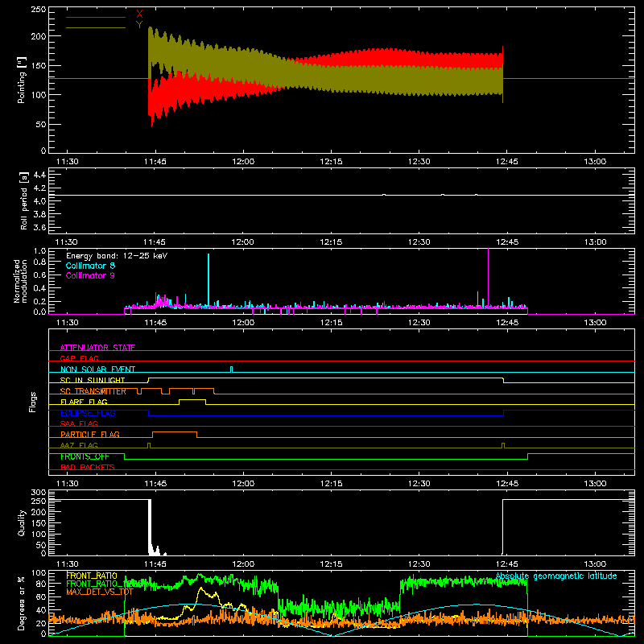The height and width of the screenshot is (644, 644).
Task: Click the orange MAX_DET_VS_TOT legend label
Action: coord(100,592)
